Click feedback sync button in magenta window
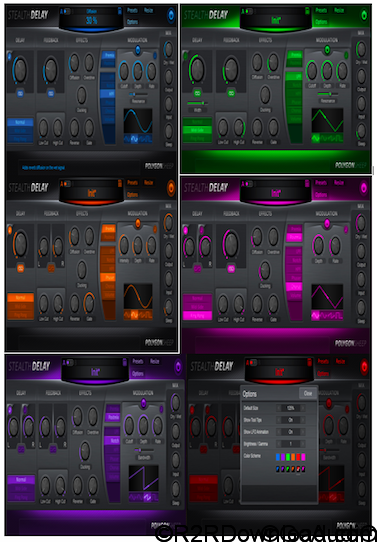Screen dimensions: 377x542 231,269
